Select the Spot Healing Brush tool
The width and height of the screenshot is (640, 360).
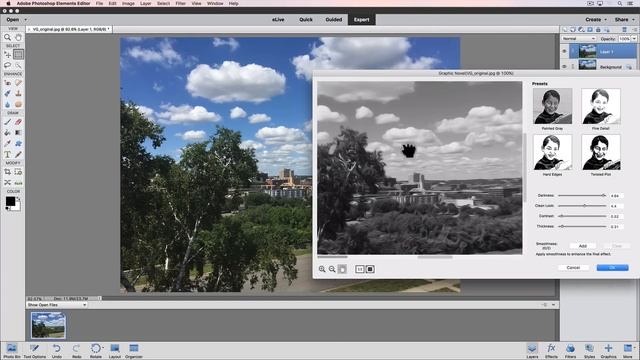click(x=18, y=82)
